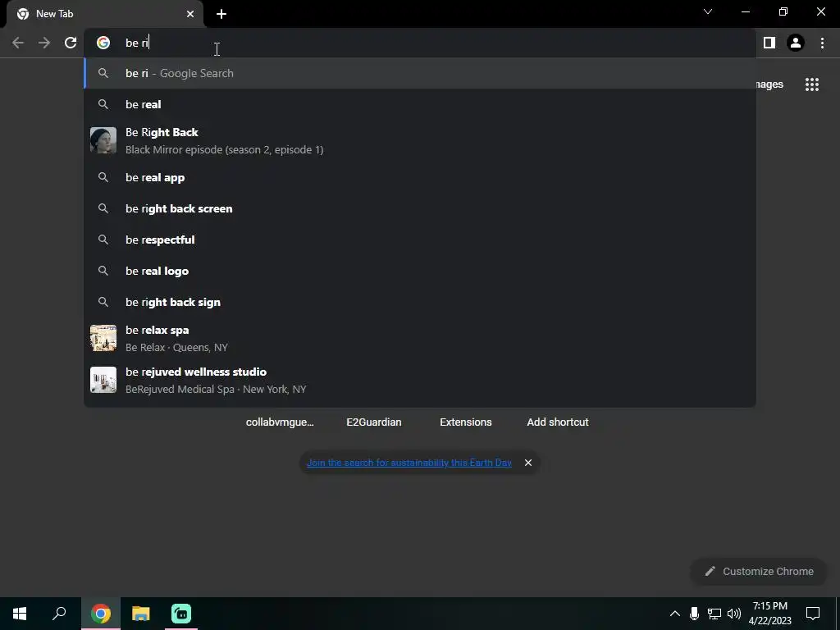Choose the 'be real app' suggestion
The width and height of the screenshot is (840, 630).
coord(420,178)
